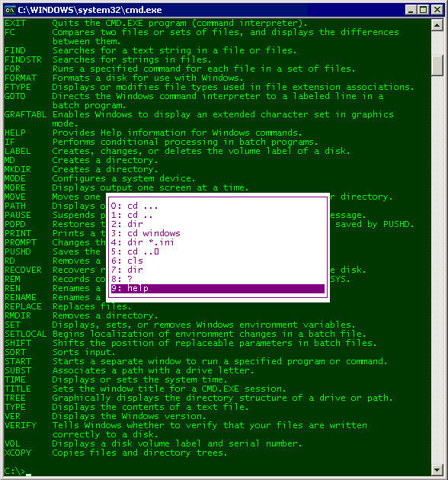
Task: Select history entry '4: dir *.ini'
Action: (218, 243)
